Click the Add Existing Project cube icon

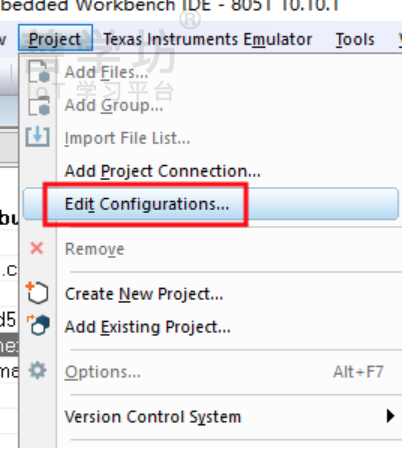38,324
